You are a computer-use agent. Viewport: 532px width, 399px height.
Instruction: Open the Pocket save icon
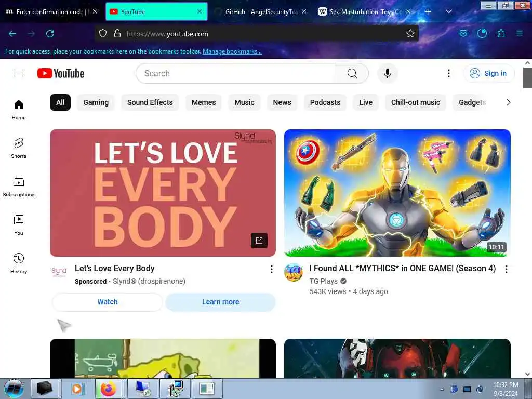[463, 34]
